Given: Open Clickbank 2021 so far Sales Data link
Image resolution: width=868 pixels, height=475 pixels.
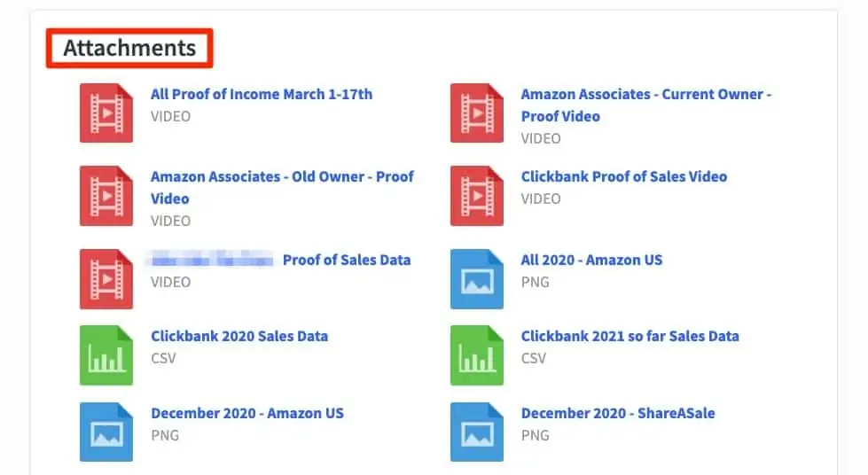Looking at the screenshot, I should (630, 336).
